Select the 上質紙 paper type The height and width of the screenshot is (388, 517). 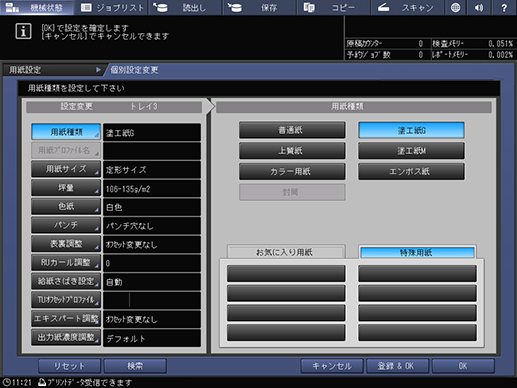[292, 151]
